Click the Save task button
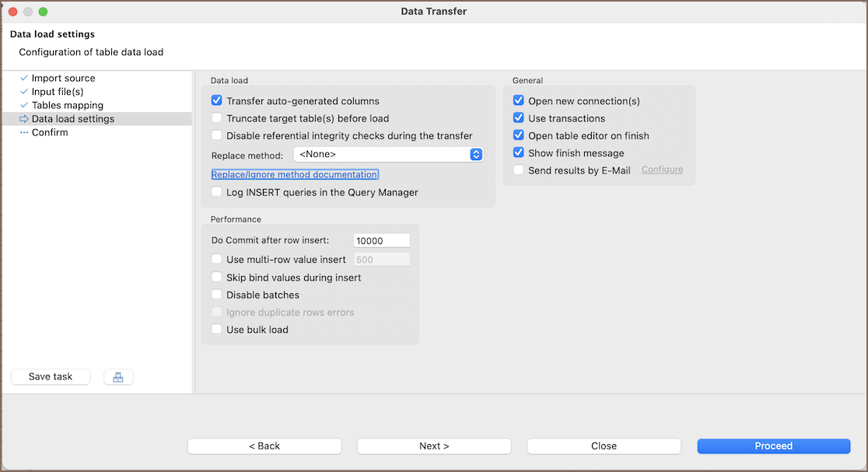Image resolution: width=868 pixels, height=472 pixels. [51, 377]
